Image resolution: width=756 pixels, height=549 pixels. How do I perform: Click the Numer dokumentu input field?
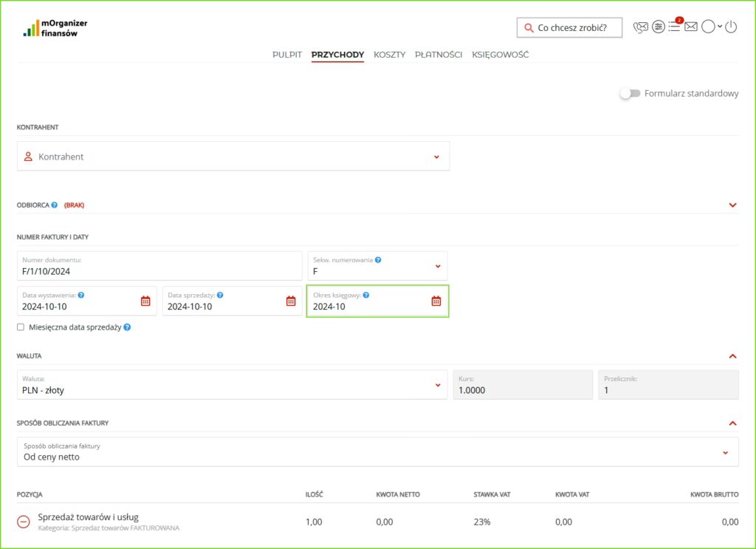pyautogui.click(x=159, y=266)
